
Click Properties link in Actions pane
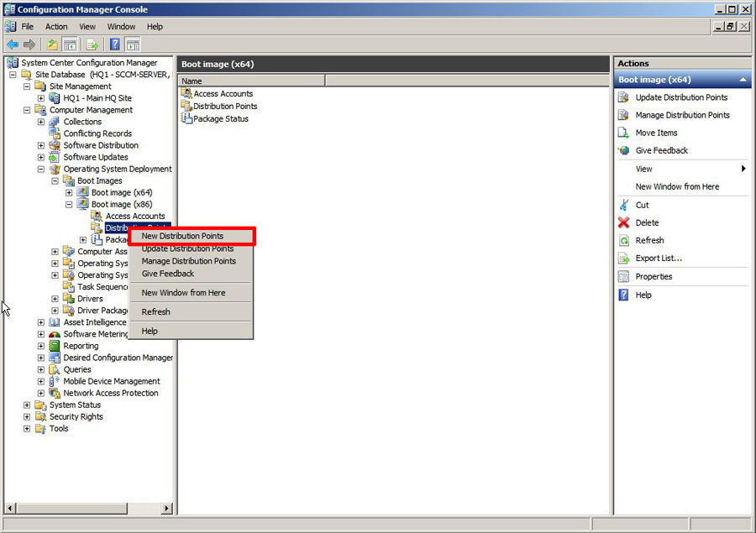point(654,277)
